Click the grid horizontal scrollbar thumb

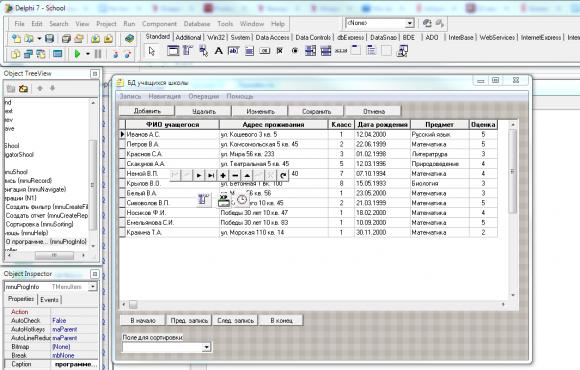[x=133, y=305]
